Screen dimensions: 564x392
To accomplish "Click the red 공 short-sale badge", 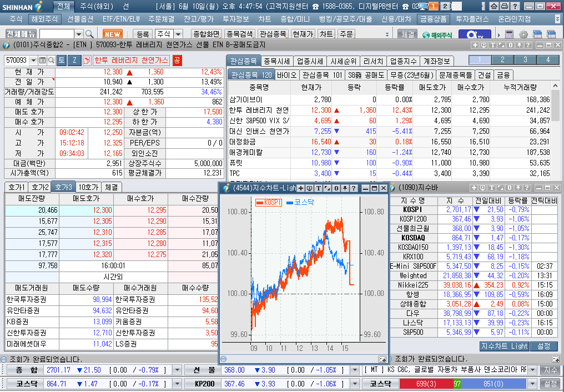I will (177, 60).
